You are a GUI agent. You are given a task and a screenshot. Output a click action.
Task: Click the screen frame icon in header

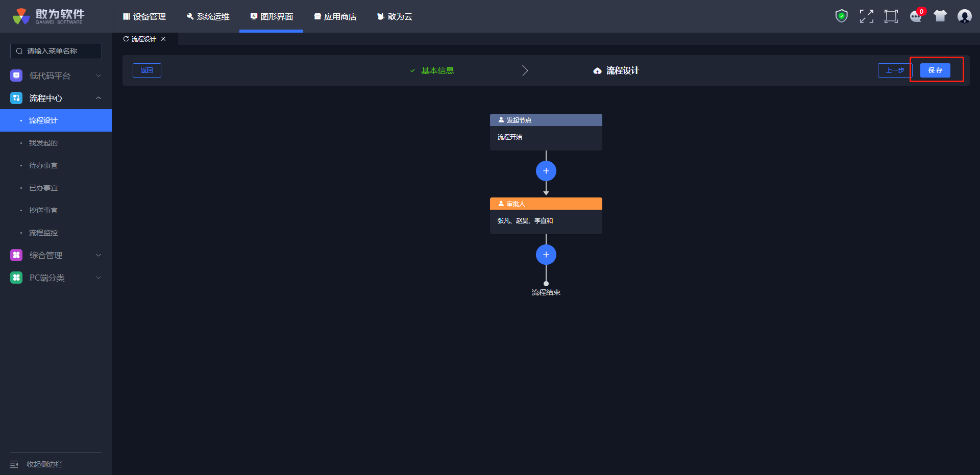(891, 16)
